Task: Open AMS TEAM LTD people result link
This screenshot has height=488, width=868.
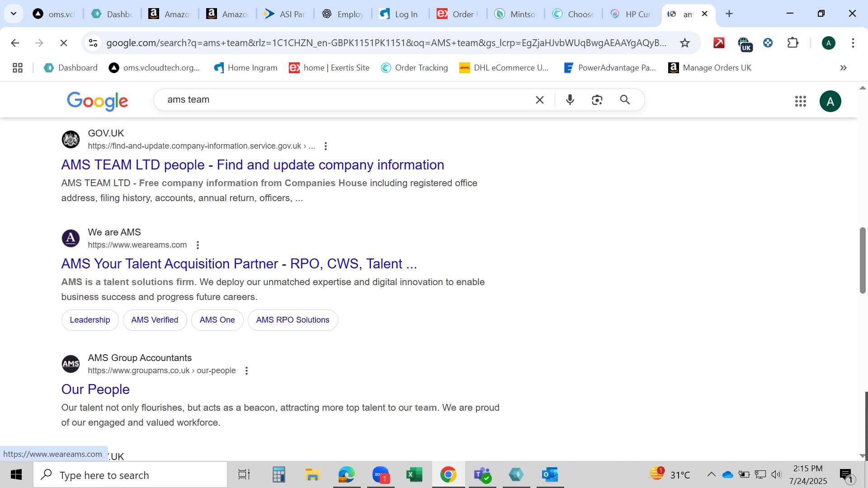Action: 253,165
